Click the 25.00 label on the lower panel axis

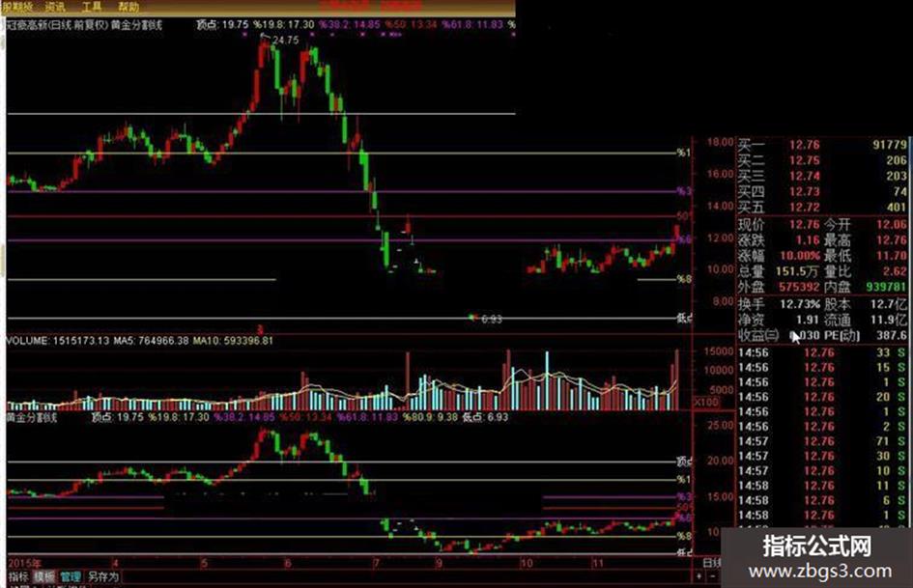pyautogui.click(x=719, y=426)
